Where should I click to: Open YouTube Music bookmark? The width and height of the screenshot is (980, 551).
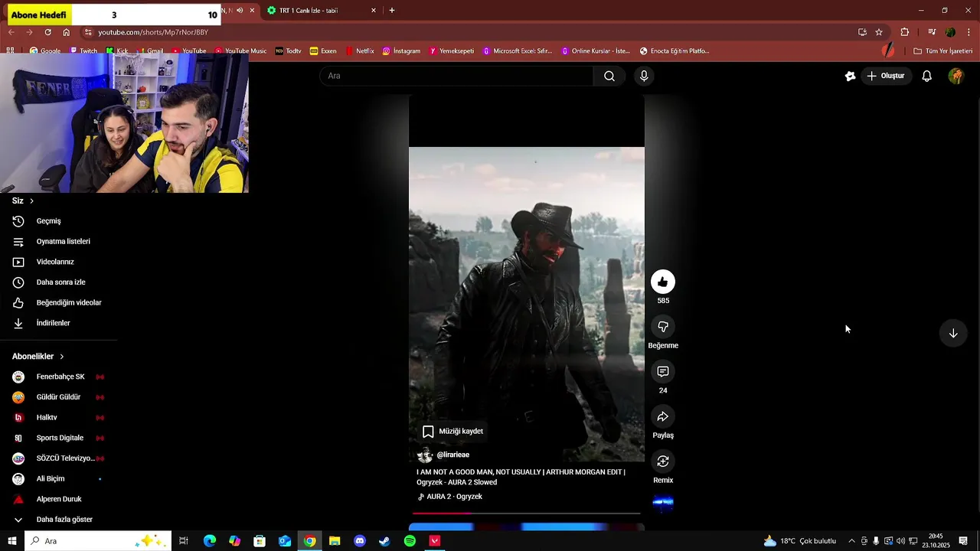[x=240, y=51]
